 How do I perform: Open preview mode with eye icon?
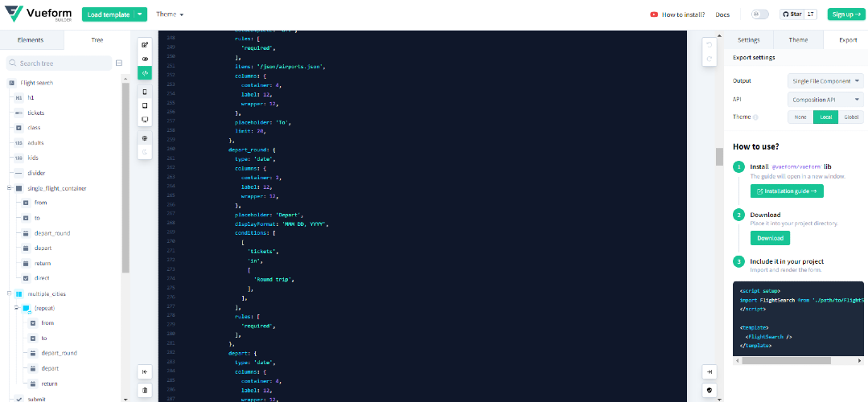(145, 59)
